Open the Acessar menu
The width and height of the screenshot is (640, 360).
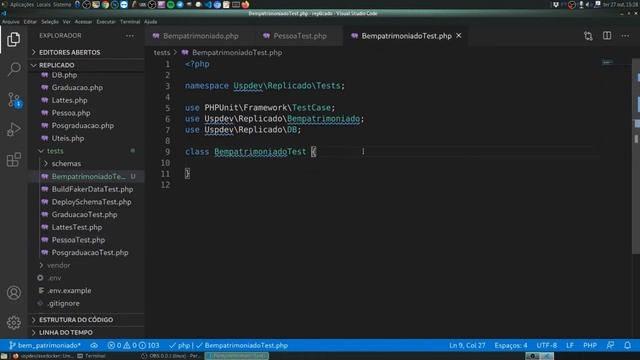click(x=83, y=22)
